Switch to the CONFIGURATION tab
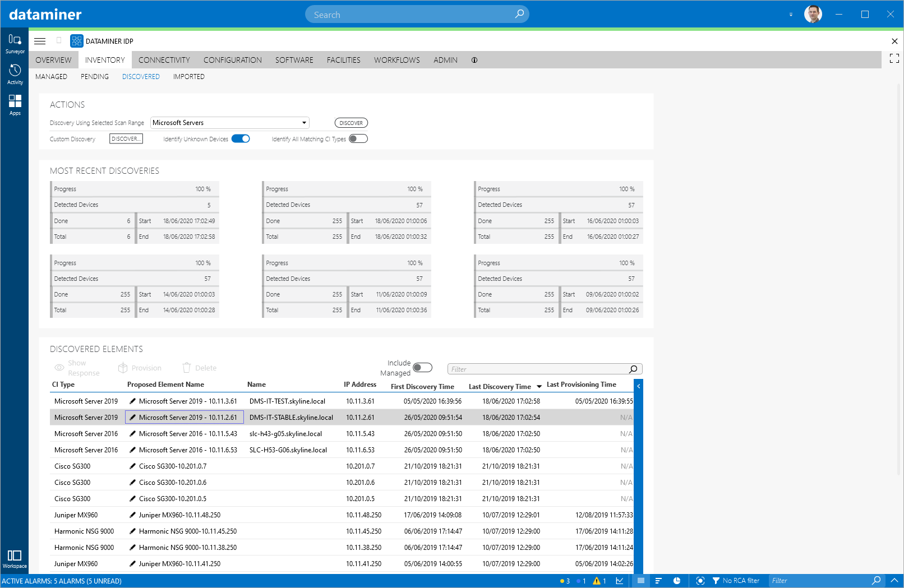The width and height of the screenshot is (904, 588). 233,60
